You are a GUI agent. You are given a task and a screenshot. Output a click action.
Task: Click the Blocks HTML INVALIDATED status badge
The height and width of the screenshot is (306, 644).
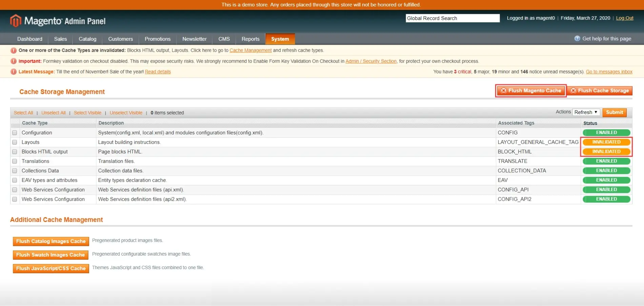click(606, 152)
